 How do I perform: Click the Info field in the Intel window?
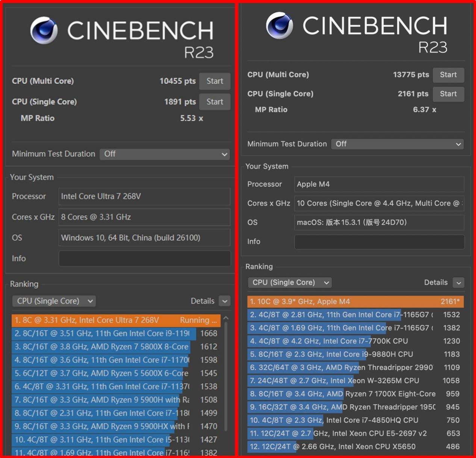pos(145,258)
